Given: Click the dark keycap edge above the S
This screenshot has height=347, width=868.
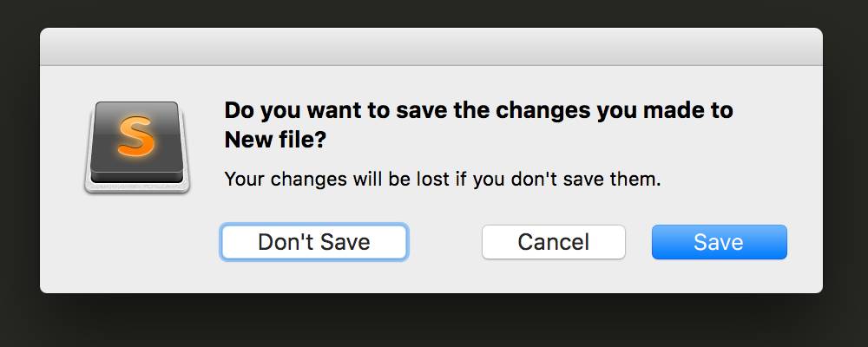Looking at the screenshot, I should pos(137,105).
